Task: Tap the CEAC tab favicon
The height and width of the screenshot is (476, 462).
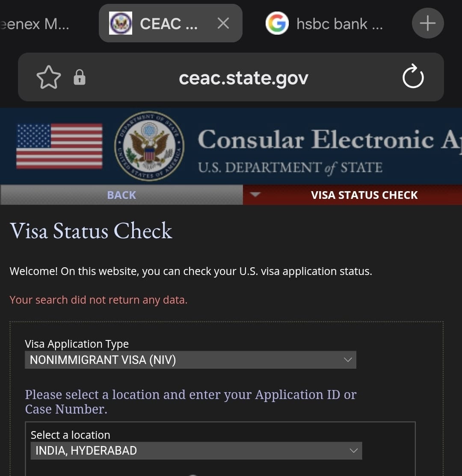Action: [121, 24]
